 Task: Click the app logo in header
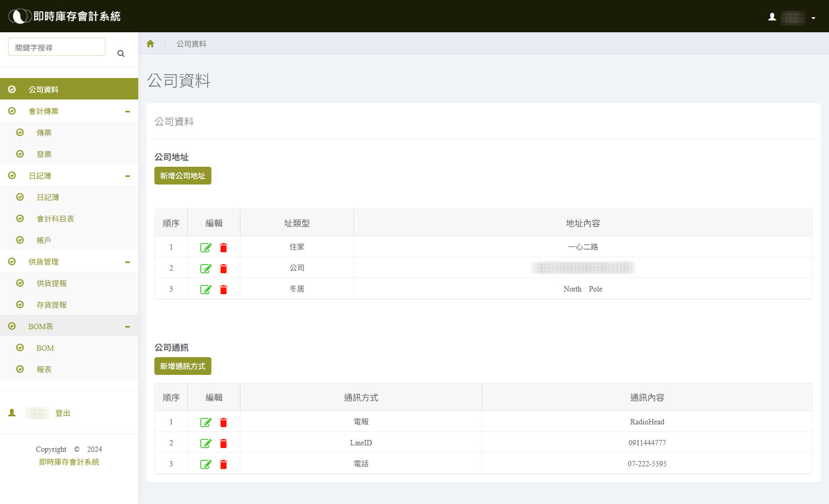pyautogui.click(x=65, y=16)
